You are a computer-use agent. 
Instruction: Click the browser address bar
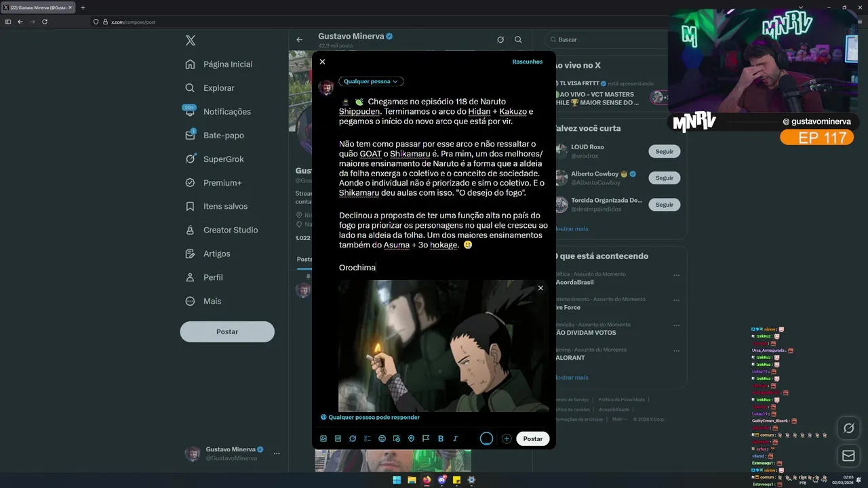tap(380, 22)
